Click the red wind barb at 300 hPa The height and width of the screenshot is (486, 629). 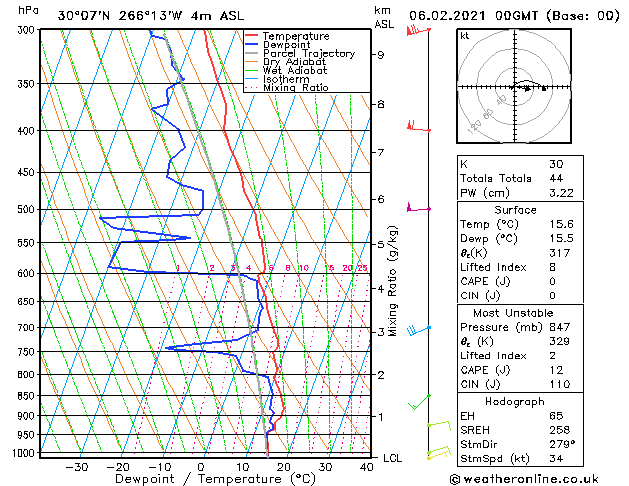coord(418,30)
